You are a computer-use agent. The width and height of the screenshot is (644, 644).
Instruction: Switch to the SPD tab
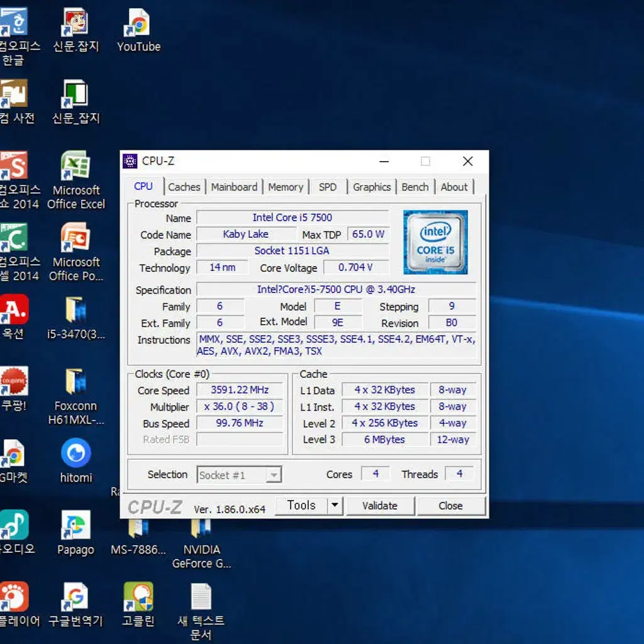[328, 187]
